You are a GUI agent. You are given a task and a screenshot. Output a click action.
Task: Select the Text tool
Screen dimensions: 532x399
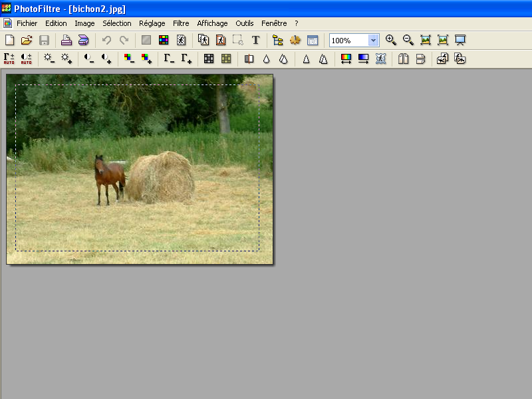255,40
